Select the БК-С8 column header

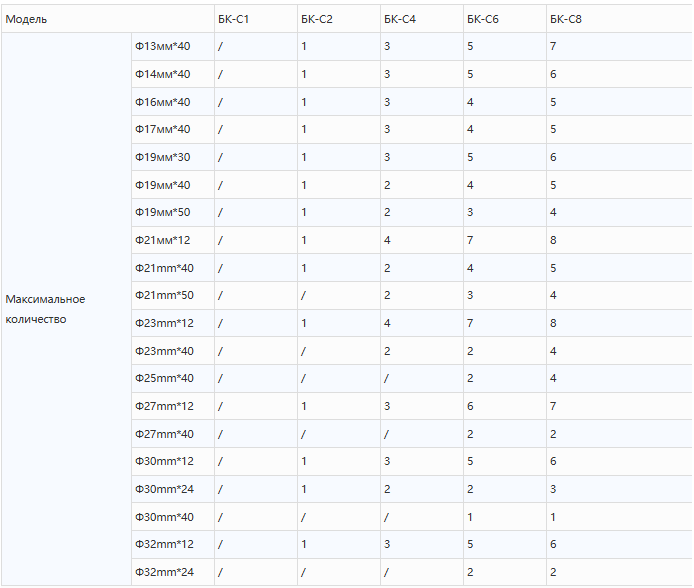point(566,20)
